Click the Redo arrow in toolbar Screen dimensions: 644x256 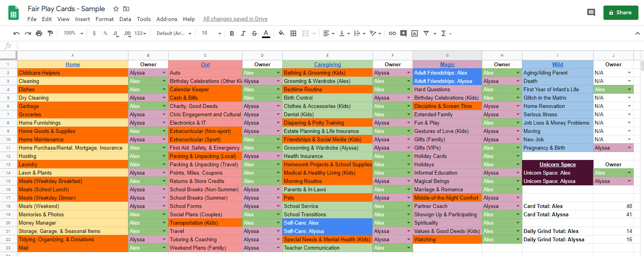28,33
